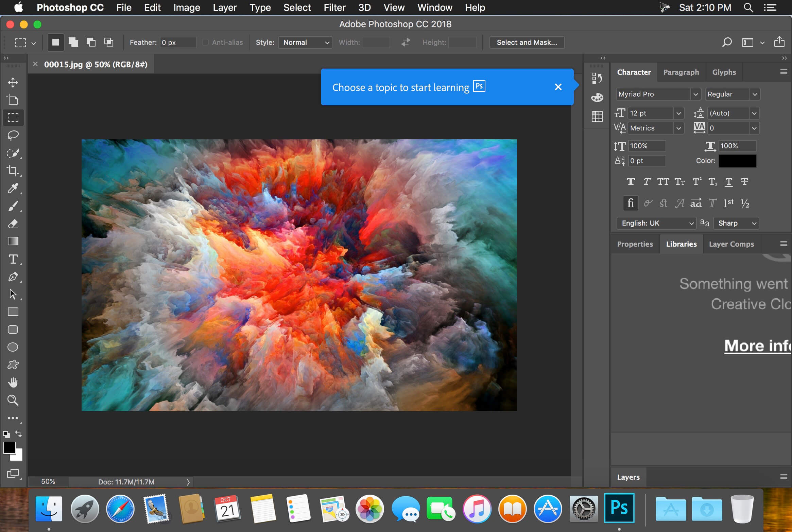Select the Rectangular Marquee tool
The height and width of the screenshot is (532, 792).
tap(13, 117)
